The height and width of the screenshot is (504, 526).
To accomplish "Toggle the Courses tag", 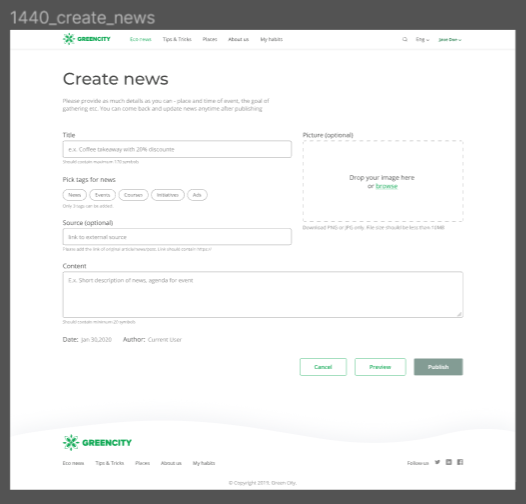I will pos(134,195).
